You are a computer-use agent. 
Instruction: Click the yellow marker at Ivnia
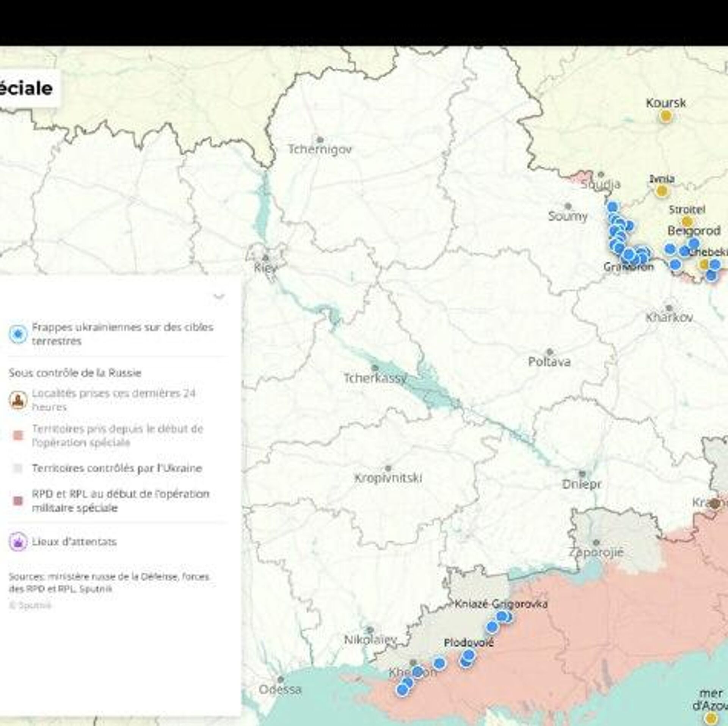[662, 191]
